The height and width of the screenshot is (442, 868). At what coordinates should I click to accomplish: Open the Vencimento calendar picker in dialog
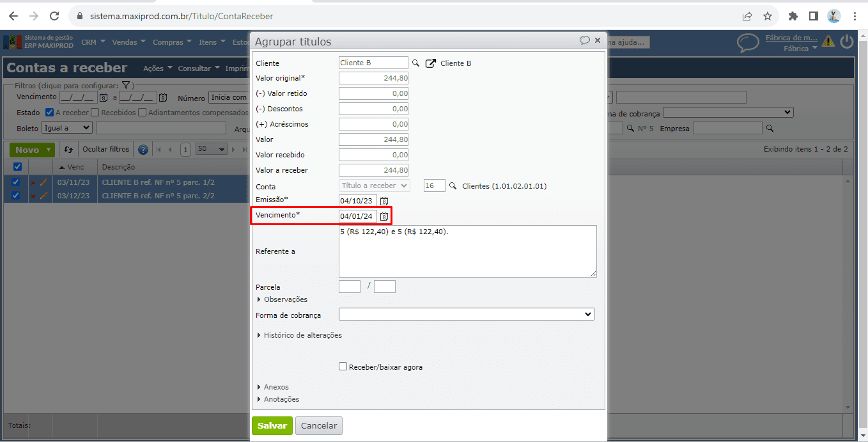point(384,216)
